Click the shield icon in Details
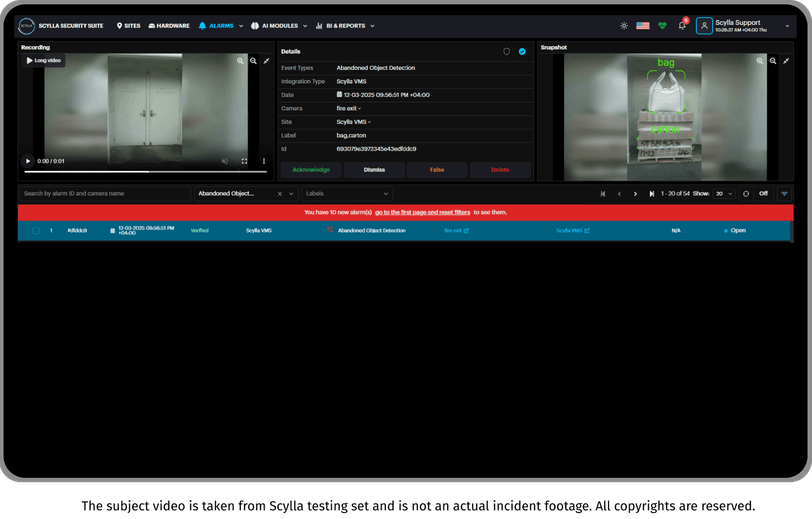 [506, 51]
